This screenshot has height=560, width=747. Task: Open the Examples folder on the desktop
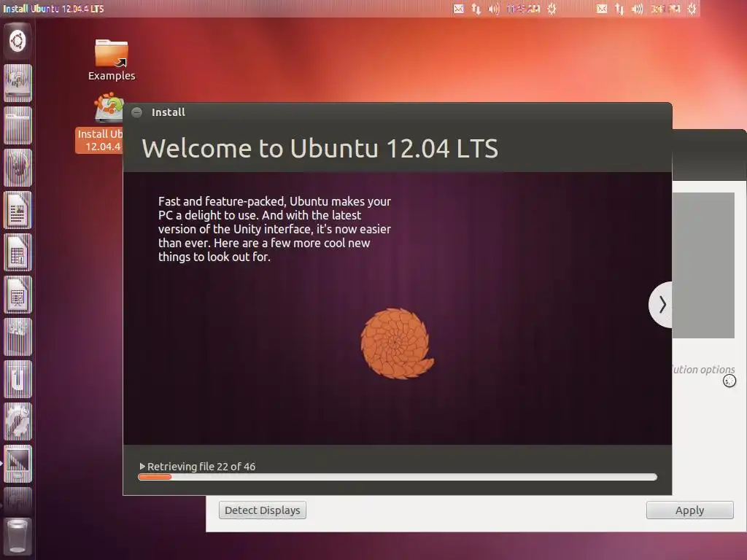pyautogui.click(x=112, y=60)
